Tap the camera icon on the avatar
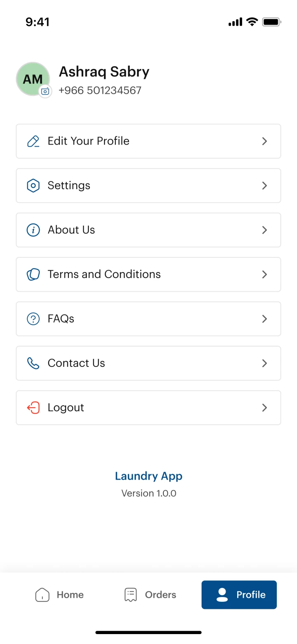 point(45,91)
